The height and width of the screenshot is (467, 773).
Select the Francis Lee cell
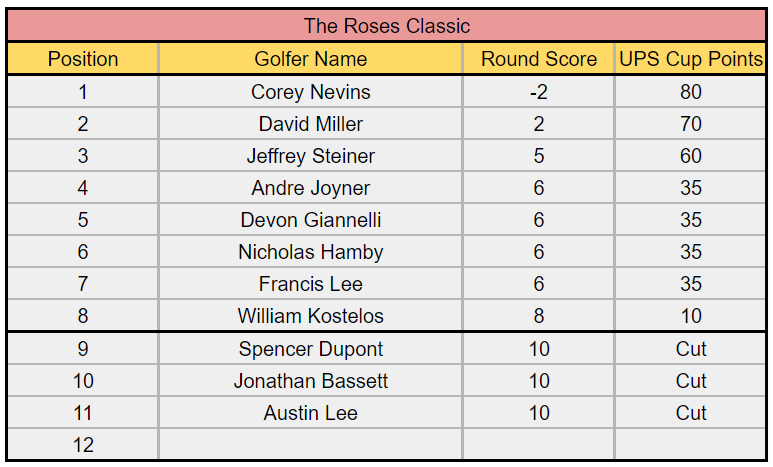[310, 284]
